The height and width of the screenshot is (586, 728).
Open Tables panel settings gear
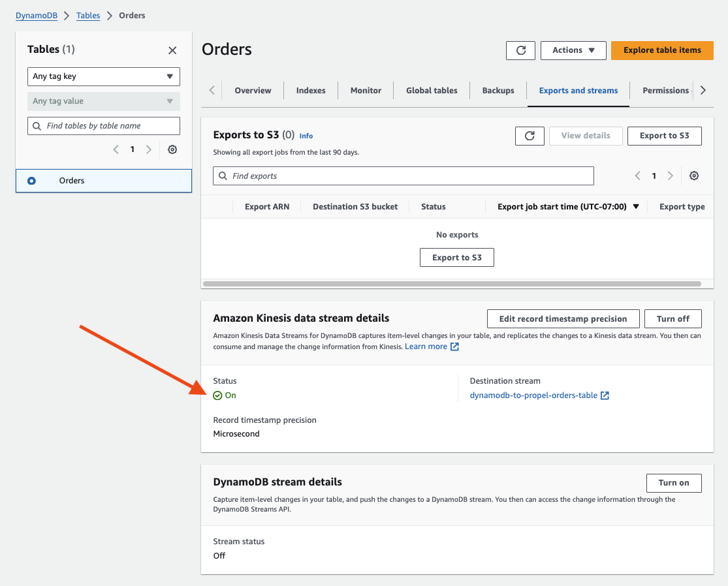coord(172,149)
